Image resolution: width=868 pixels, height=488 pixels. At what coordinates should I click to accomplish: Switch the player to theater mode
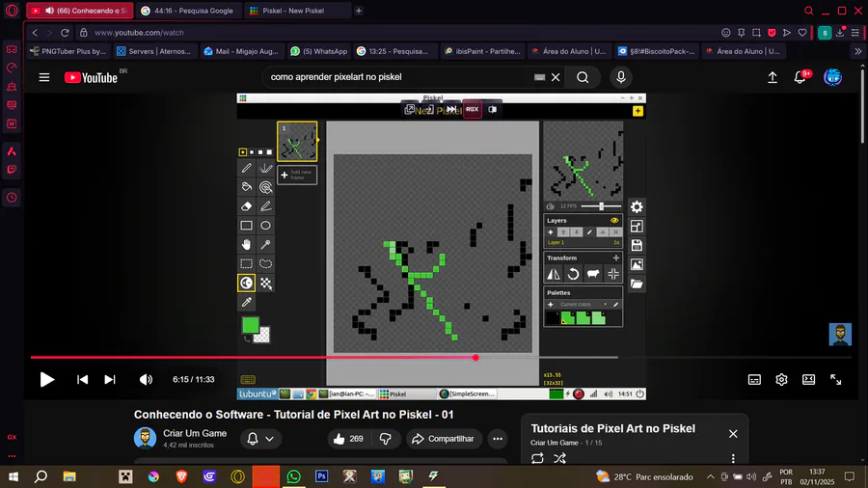click(808, 380)
